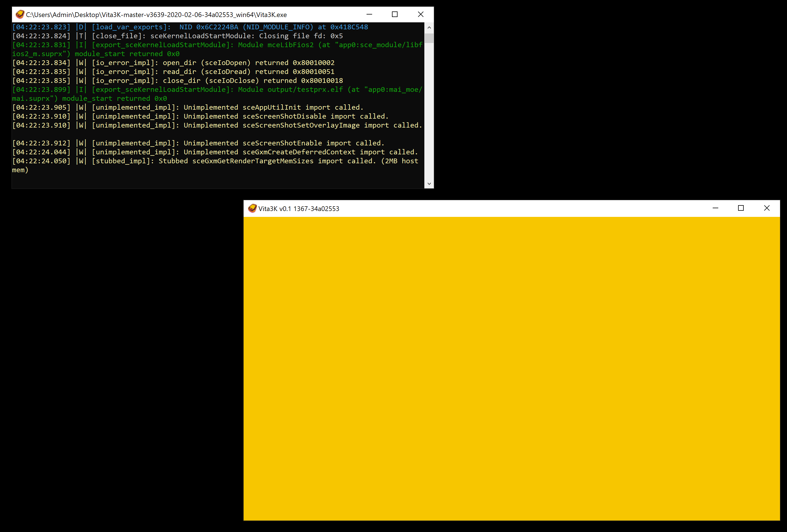The width and height of the screenshot is (787, 532).
Task: Click the console scrollbar up arrow
Action: pyautogui.click(x=429, y=27)
